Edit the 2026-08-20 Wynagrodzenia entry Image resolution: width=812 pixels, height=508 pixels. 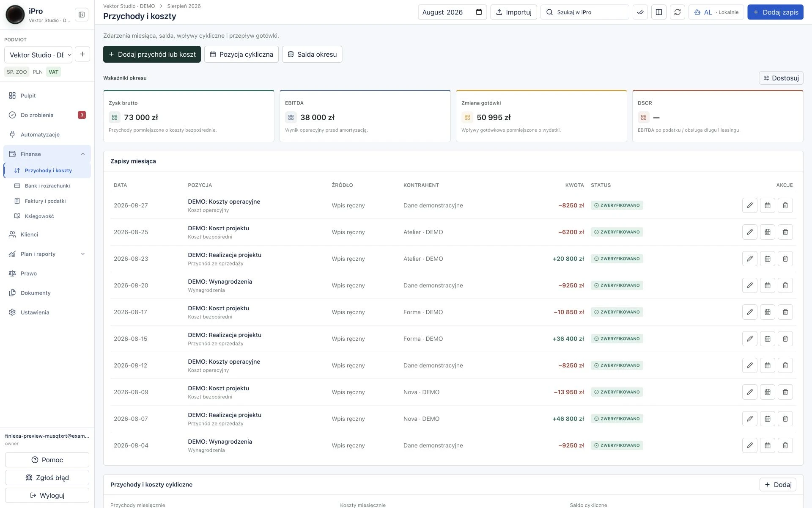pyautogui.click(x=750, y=285)
